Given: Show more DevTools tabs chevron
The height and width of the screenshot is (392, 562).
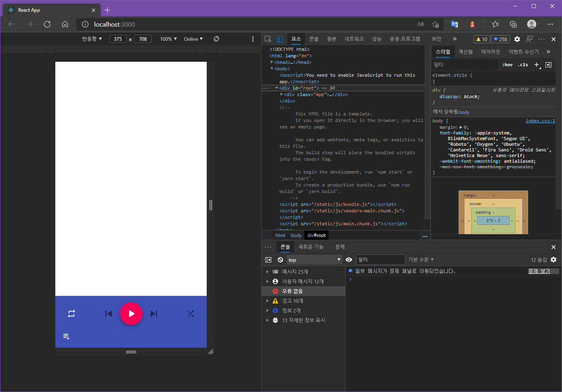Looking at the screenshot, I should click(x=455, y=39).
